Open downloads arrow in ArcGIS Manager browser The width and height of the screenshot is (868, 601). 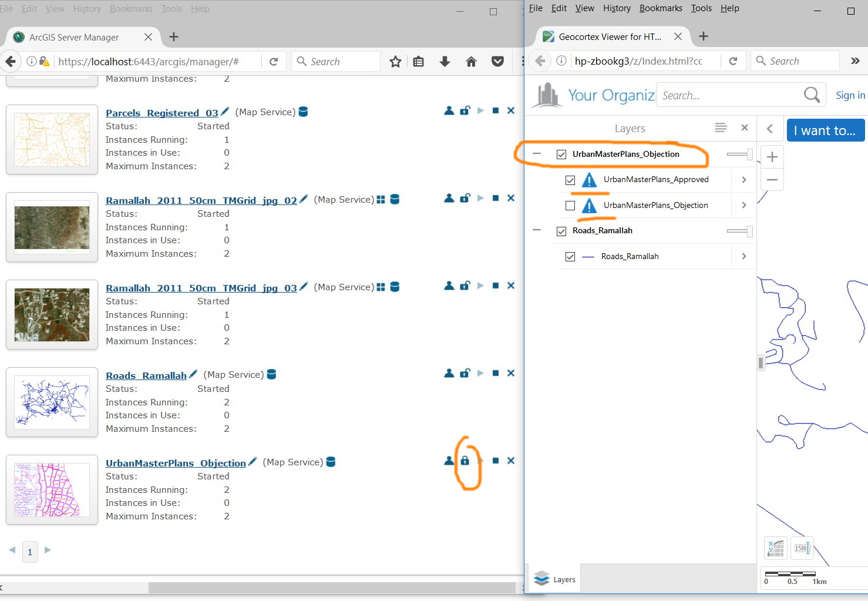click(x=445, y=62)
